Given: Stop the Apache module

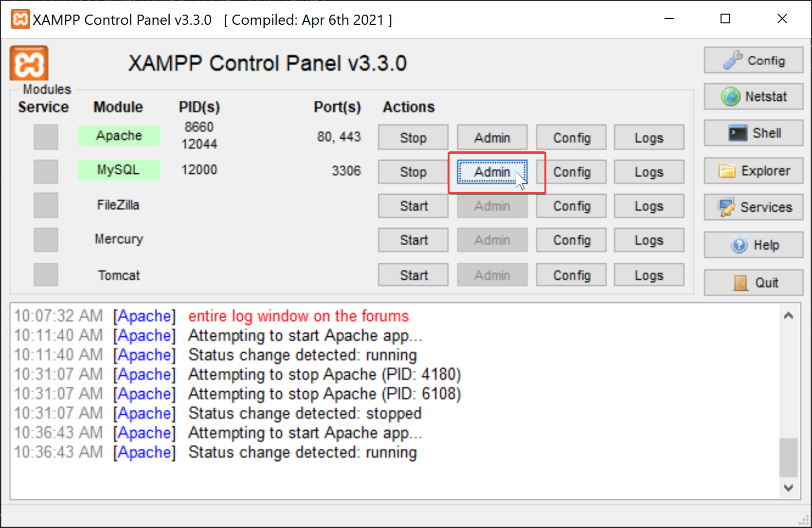Looking at the screenshot, I should tap(413, 138).
